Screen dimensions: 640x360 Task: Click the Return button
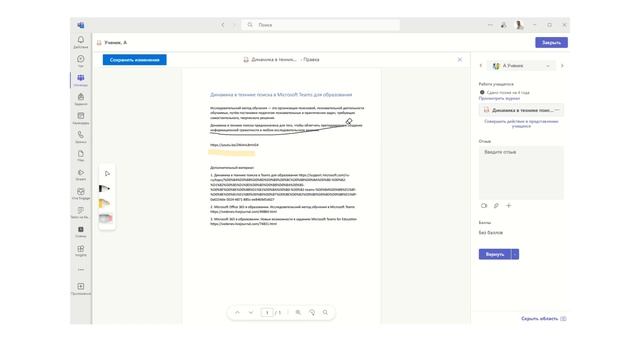coord(495,254)
